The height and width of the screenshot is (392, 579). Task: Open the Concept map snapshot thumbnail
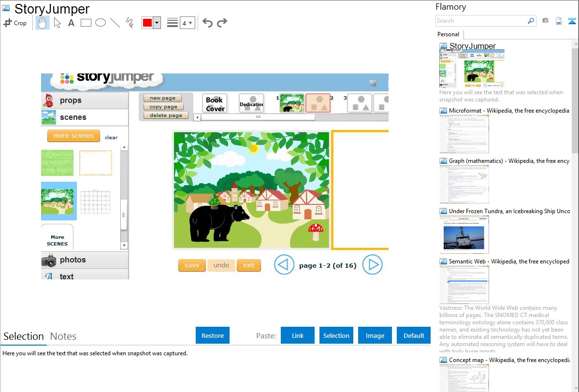click(464, 378)
